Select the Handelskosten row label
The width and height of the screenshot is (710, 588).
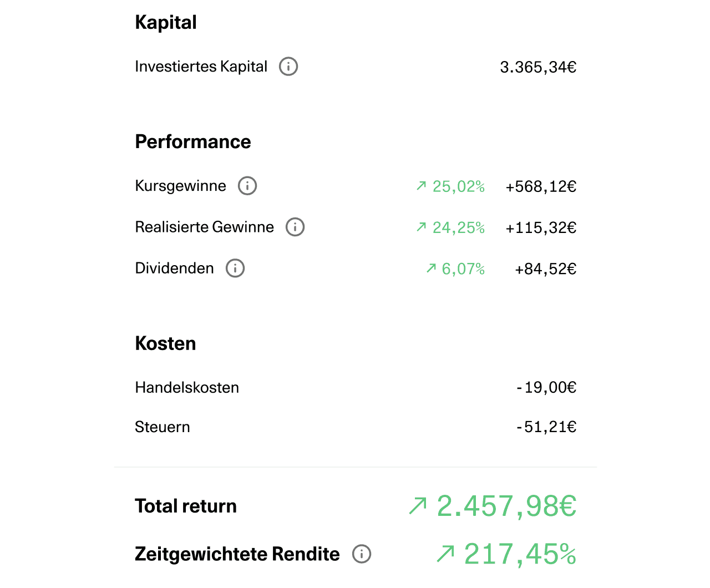tap(187, 387)
